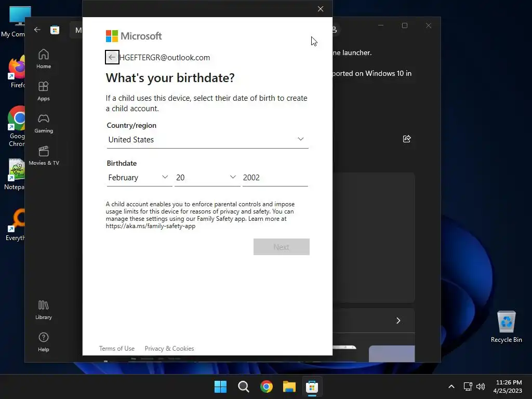
Task: Click the Next button in the dialog
Action: pyautogui.click(x=281, y=247)
